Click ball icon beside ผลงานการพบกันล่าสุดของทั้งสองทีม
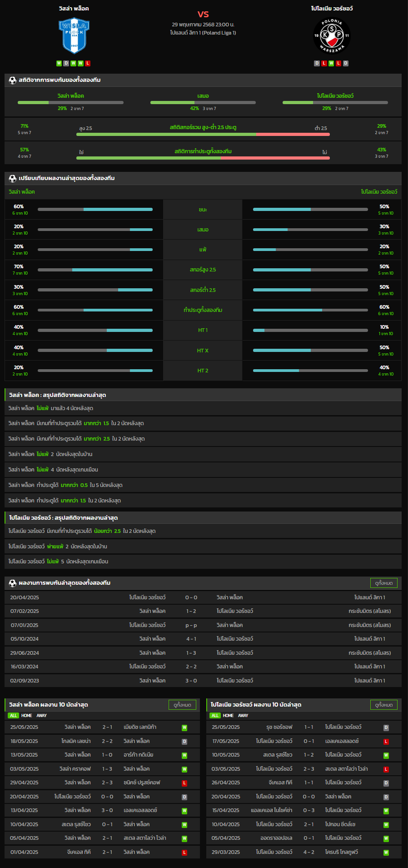Viewport: 408px width, 868px height. (13, 583)
